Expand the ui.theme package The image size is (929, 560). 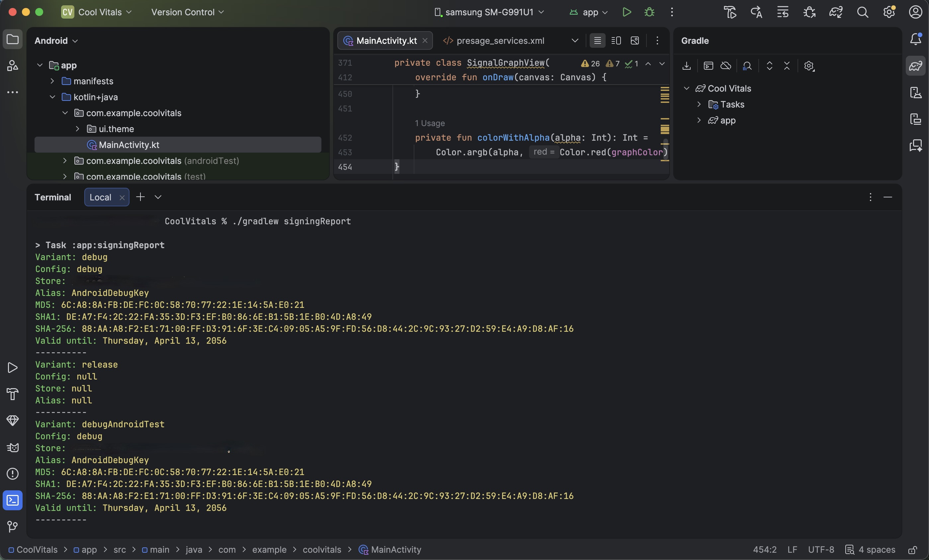77,129
